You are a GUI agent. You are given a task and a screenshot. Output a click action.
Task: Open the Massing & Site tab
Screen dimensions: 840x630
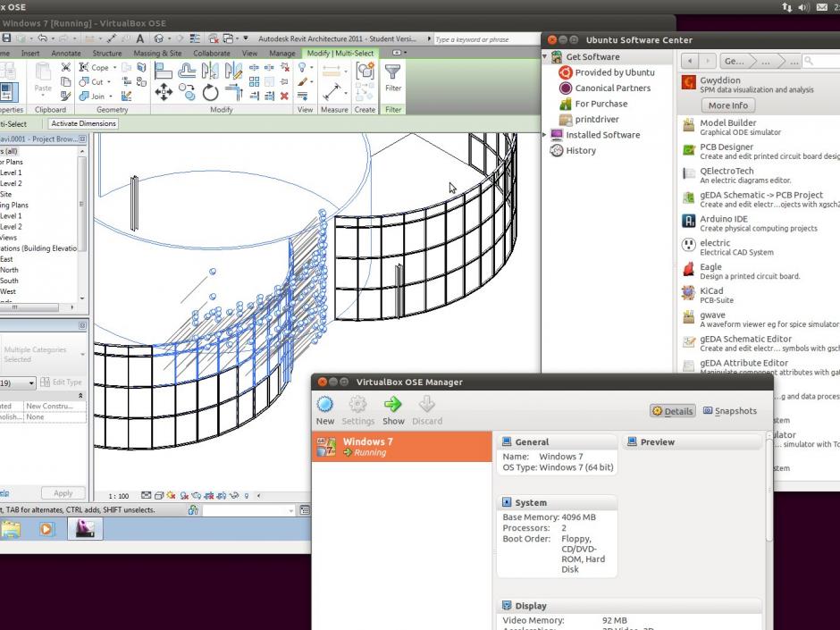[x=157, y=54]
